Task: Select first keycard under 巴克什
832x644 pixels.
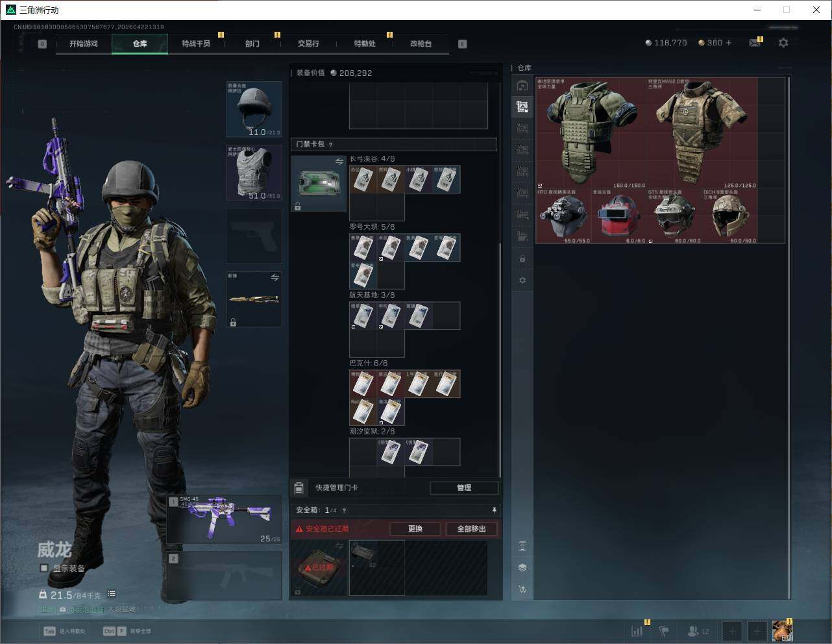Action: 363,384
